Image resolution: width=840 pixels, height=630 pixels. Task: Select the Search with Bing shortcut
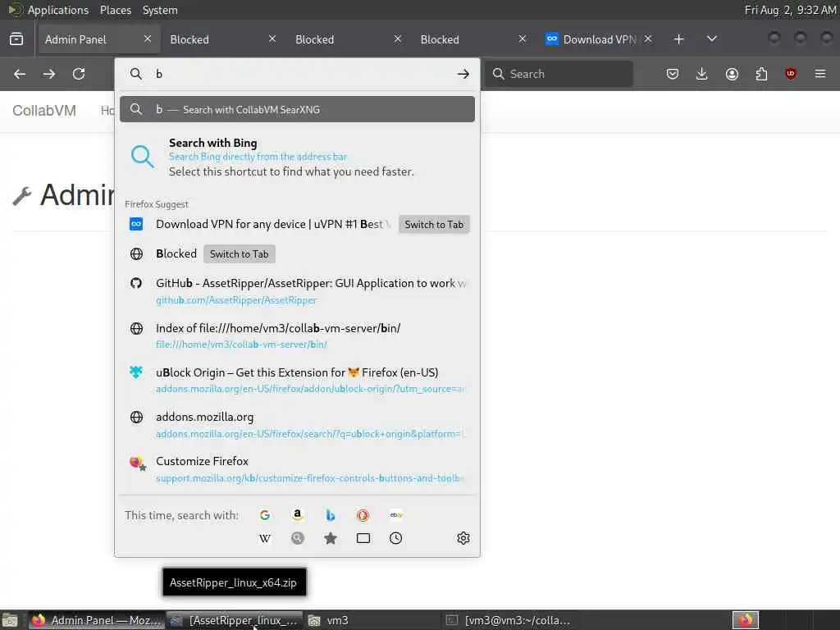pos(297,157)
